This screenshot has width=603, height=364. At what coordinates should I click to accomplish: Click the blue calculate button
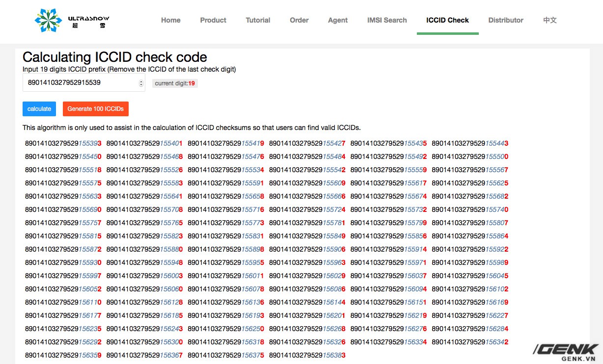click(x=39, y=109)
